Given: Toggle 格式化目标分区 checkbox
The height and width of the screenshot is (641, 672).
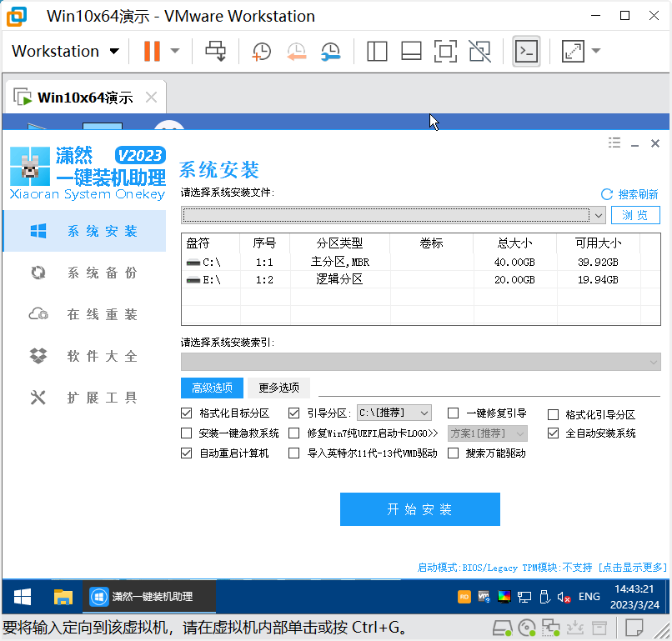Looking at the screenshot, I should coord(187,413).
